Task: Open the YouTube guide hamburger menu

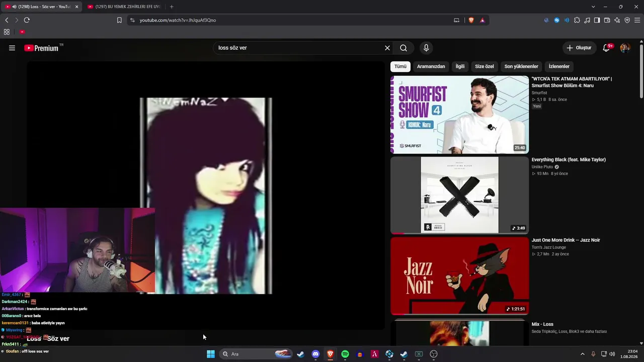Action: pos(12,48)
